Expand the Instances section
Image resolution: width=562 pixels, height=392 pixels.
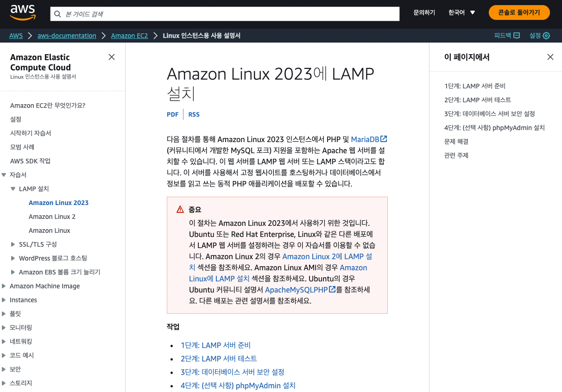[4, 300]
